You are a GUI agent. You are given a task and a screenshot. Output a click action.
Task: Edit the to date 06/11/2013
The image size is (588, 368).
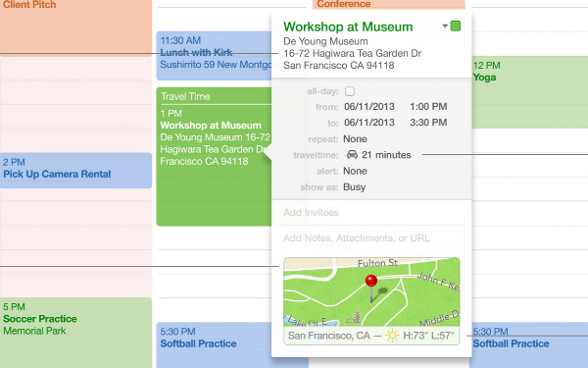[369, 123]
